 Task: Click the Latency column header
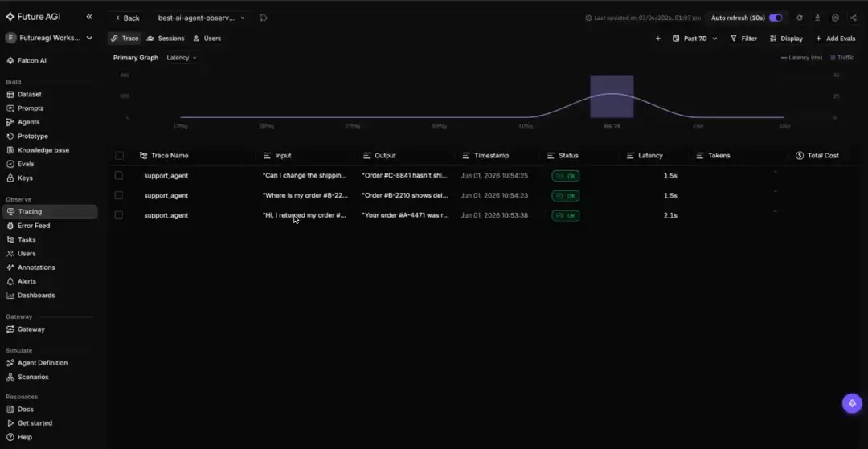point(645,155)
